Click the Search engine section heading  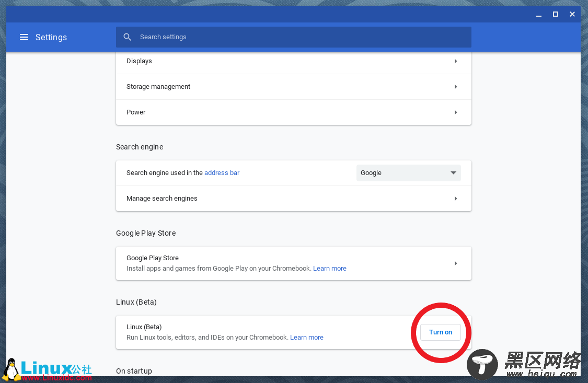pyautogui.click(x=140, y=147)
